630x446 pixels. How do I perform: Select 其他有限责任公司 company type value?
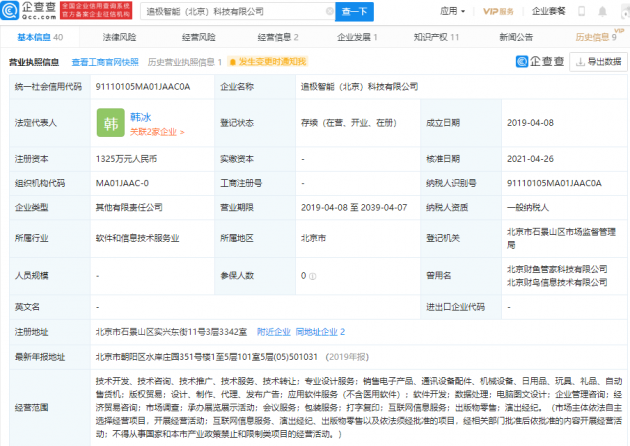pos(129,207)
